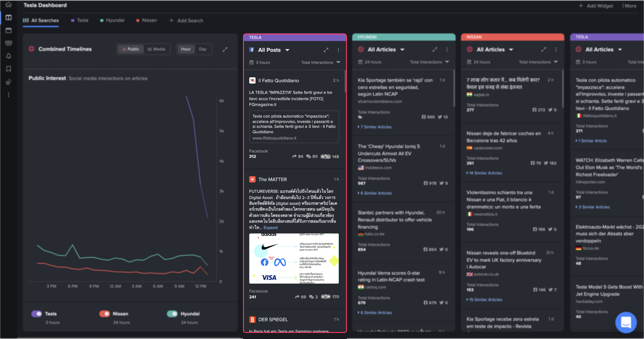Toggle the Hyundai timeline switch

pyautogui.click(x=172, y=313)
